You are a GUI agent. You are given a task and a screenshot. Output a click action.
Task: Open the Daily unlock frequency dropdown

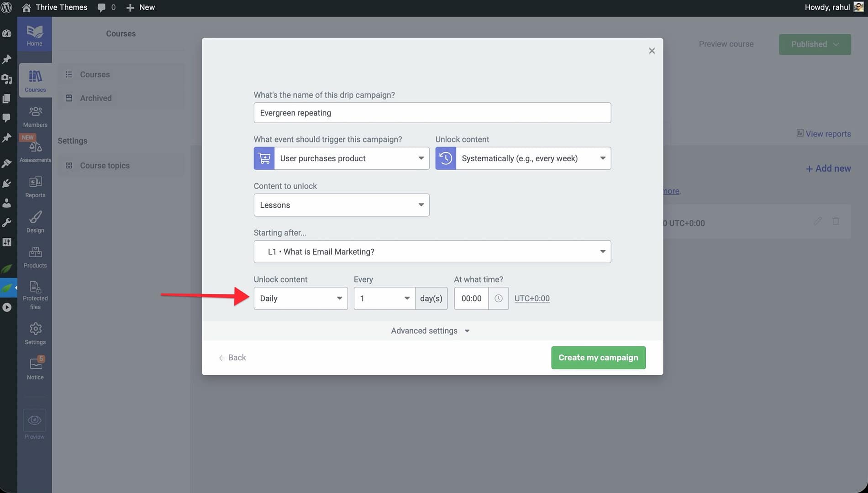(300, 298)
